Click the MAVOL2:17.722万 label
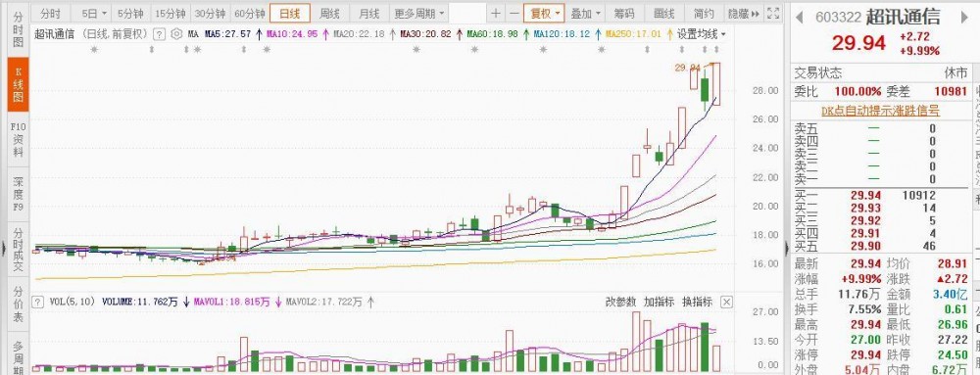The image size is (980, 375). click(x=323, y=302)
